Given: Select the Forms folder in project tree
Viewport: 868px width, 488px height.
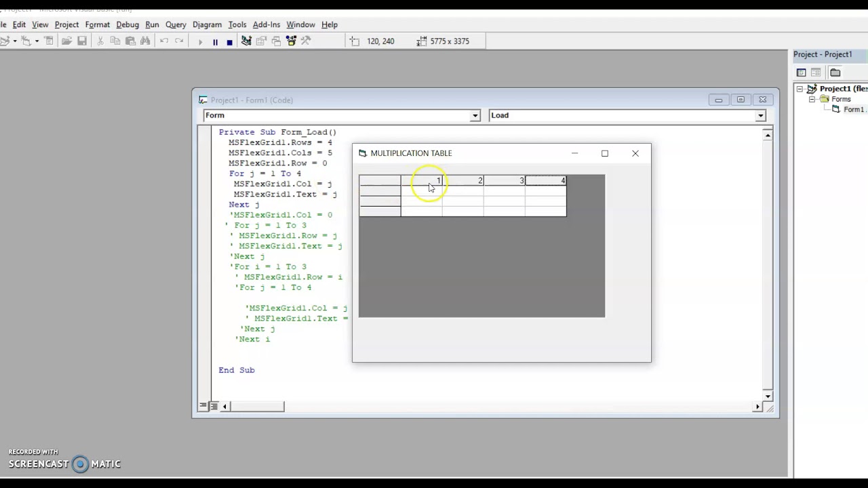Looking at the screenshot, I should (x=841, y=99).
